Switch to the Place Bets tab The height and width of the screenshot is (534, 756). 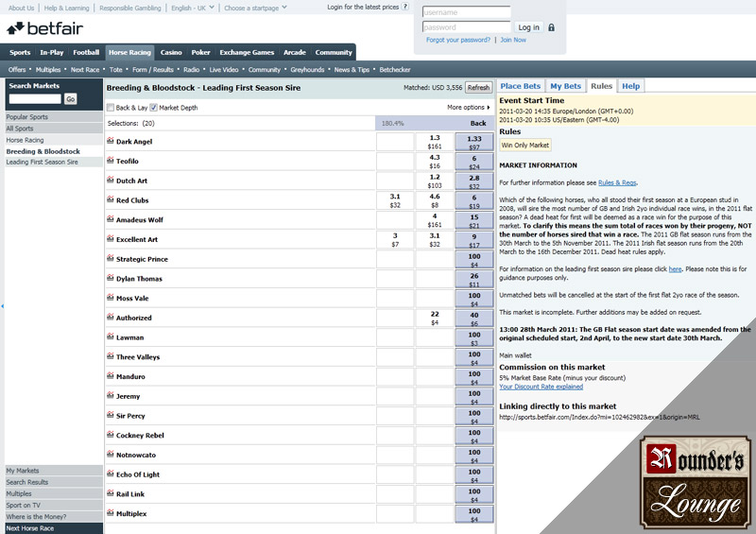click(521, 86)
